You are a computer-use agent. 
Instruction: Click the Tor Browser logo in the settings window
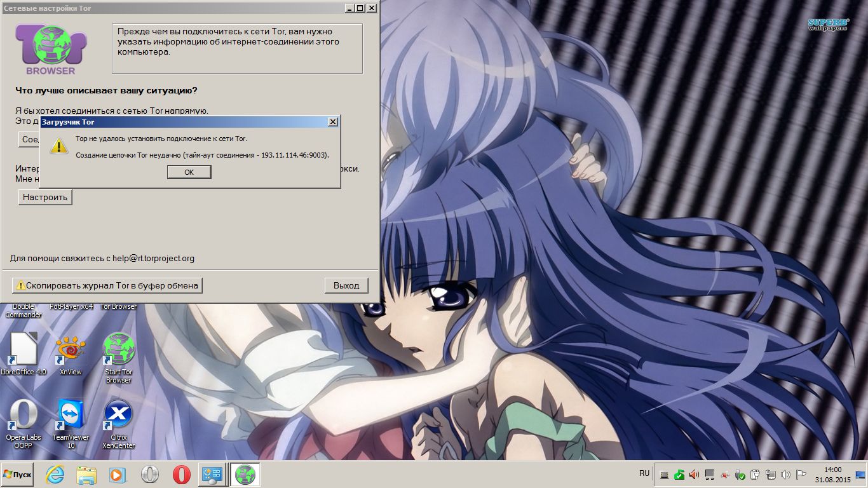pos(51,50)
